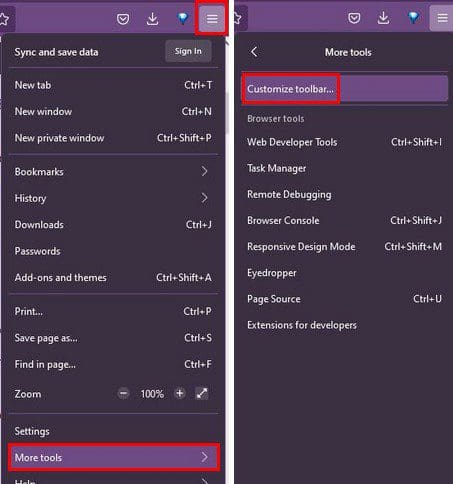Open hamburger menu in left screenshot toolbar

click(212, 19)
